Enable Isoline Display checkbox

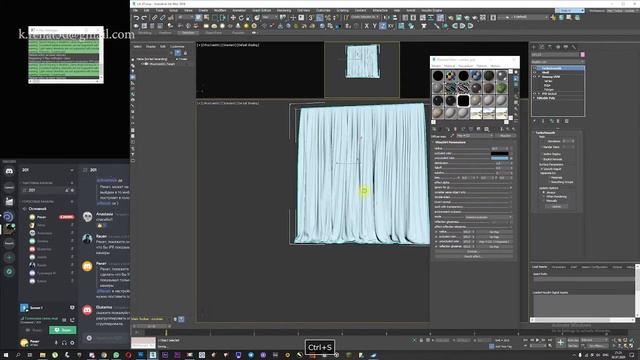click(542, 154)
